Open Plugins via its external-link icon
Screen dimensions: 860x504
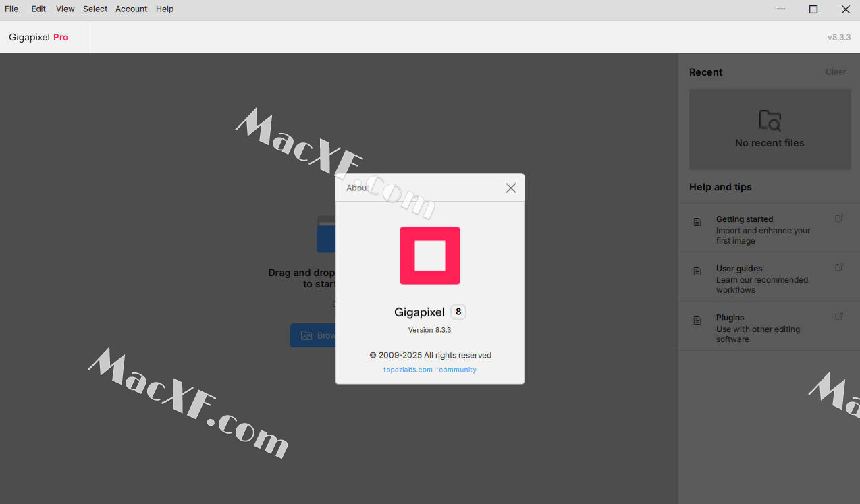point(839,316)
